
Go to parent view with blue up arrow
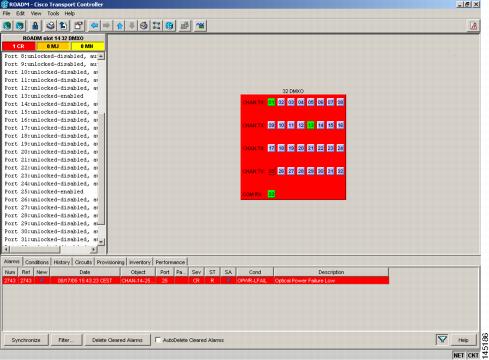[x=120, y=26]
